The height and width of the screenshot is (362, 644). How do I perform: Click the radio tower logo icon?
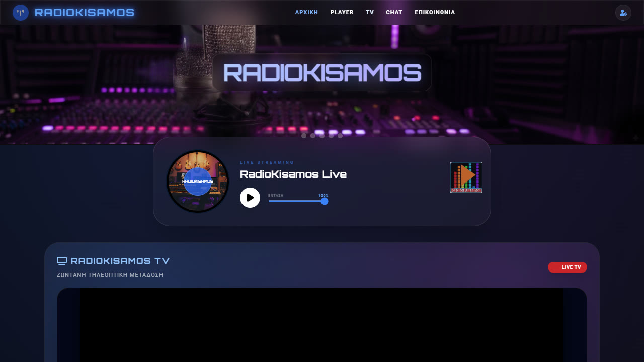tap(21, 13)
